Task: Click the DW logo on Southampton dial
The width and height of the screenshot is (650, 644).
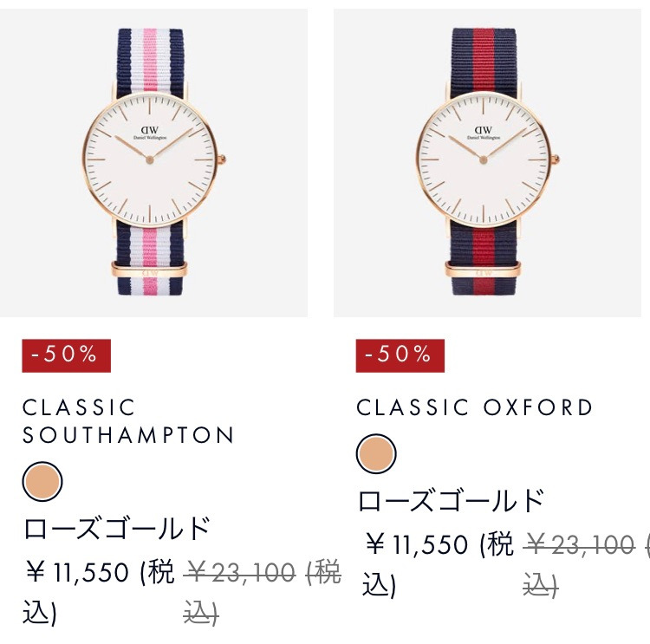Action: pyautogui.click(x=150, y=130)
